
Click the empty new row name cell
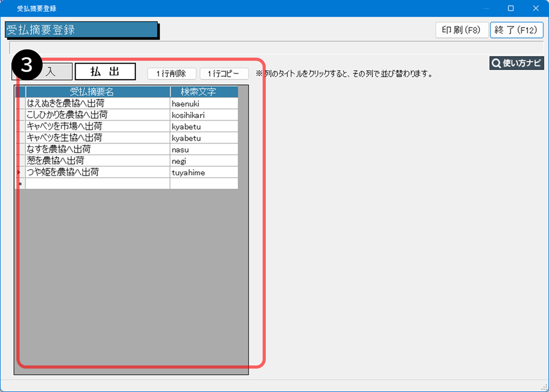[x=98, y=183]
